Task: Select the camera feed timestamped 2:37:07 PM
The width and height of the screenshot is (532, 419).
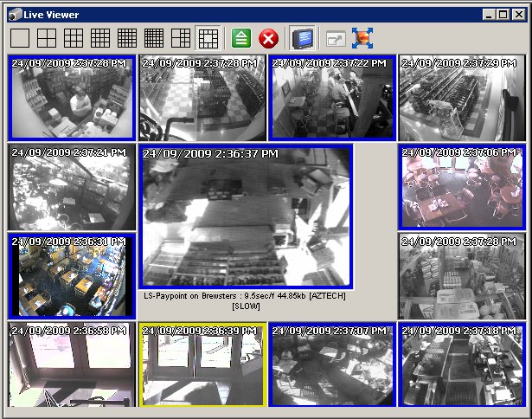Action: pyautogui.click(x=332, y=364)
